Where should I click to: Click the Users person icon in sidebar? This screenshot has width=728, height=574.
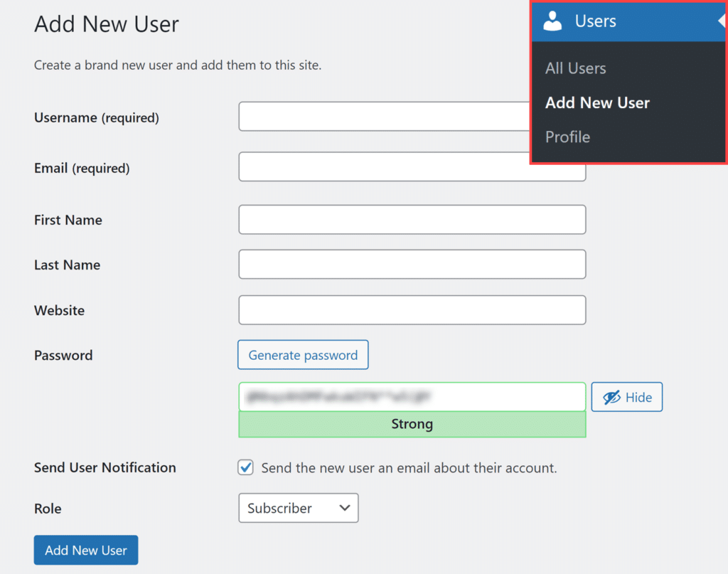(552, 21)
